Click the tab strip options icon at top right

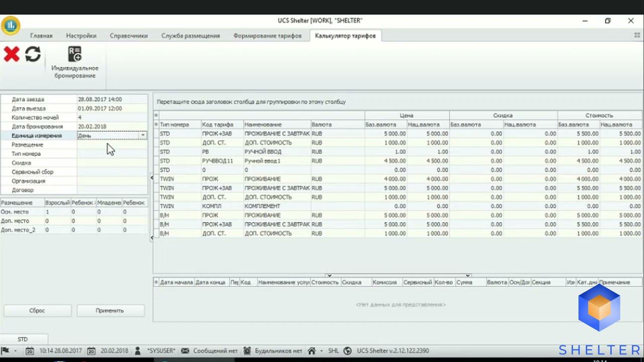point(637,36)
